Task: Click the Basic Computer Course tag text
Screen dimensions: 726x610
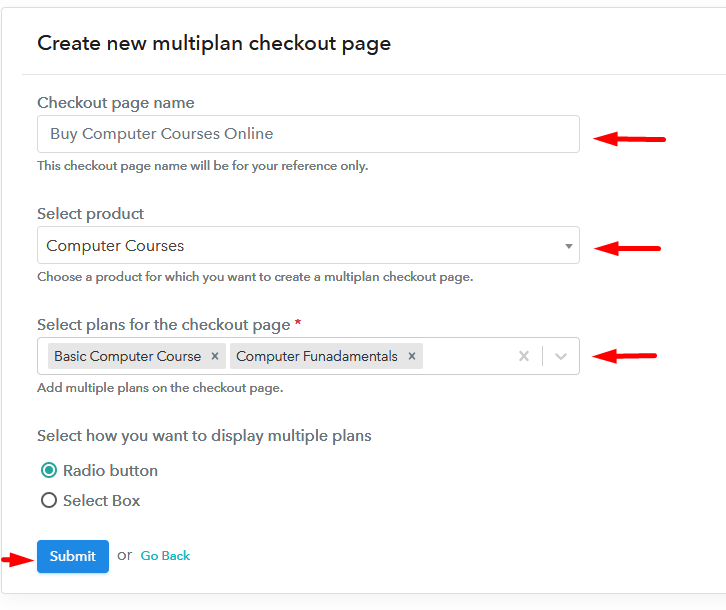Action: click(127, 356)
